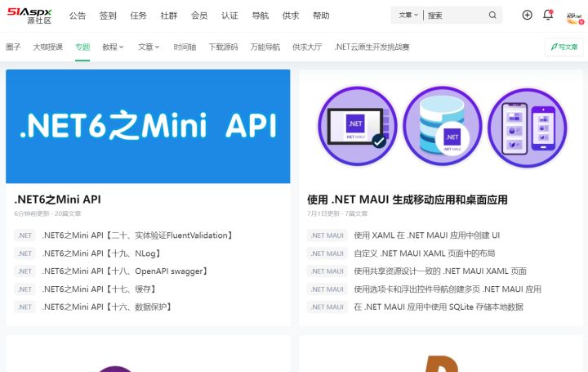The image size is (588, 372).
Task: Open 使用 .NET MAUI 生成移动应用和桌面应用 title
Action: pos(408,199)
